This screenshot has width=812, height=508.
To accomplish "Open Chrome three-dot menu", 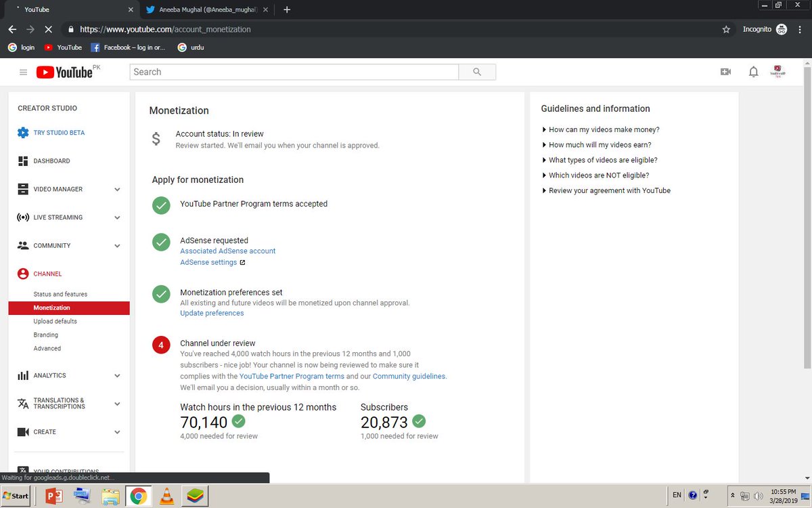I will click(x=800, y=30).
